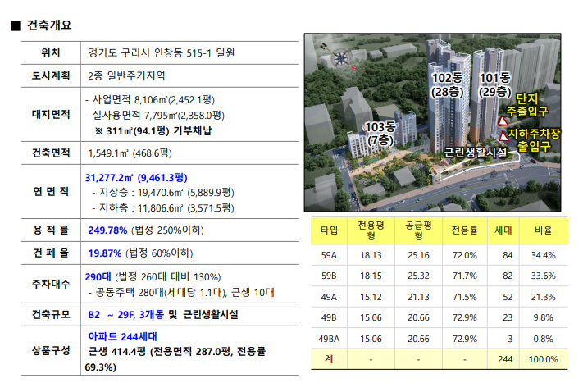Viewport: 583px width, 392px height.
Task: Click the red triangle marker beside 지하주차장 출입구
Action: coord(503,136)
